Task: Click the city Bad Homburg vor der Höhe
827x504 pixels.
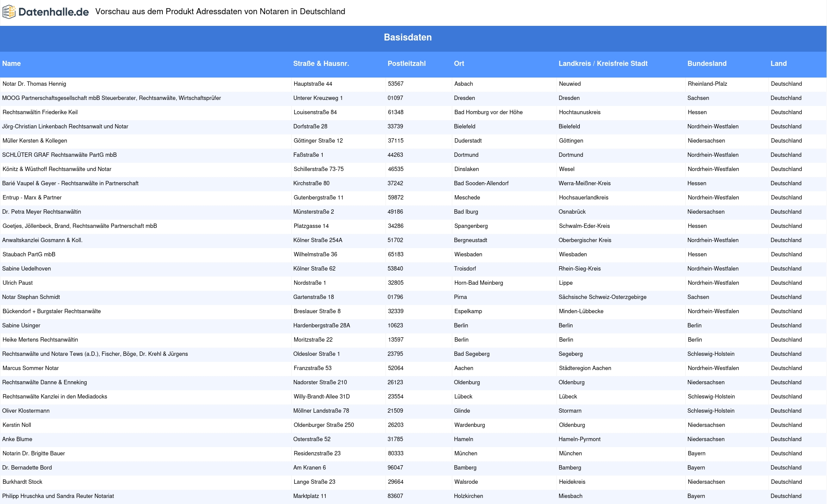Action: pyautogui.click(x=488, y=112)
